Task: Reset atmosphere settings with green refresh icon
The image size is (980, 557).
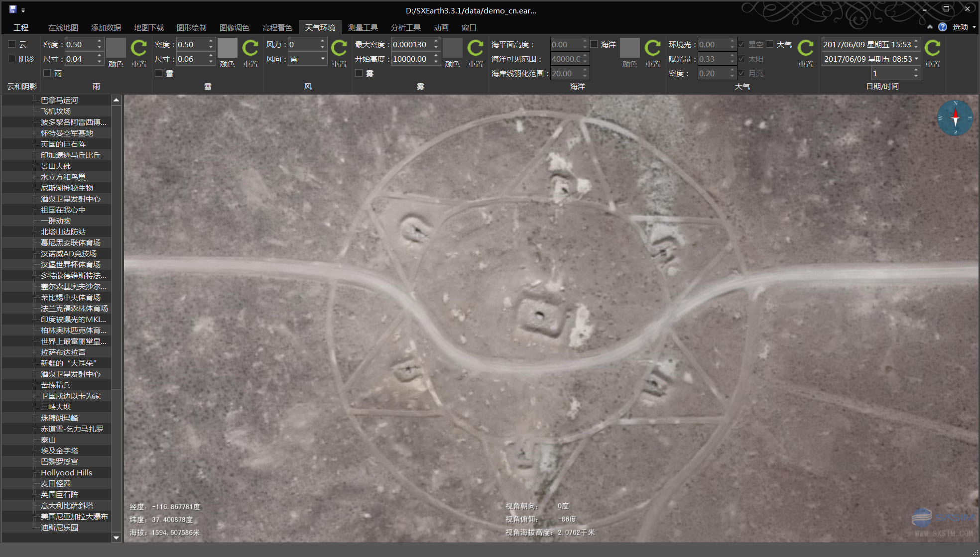Action: tap(805, 49)
